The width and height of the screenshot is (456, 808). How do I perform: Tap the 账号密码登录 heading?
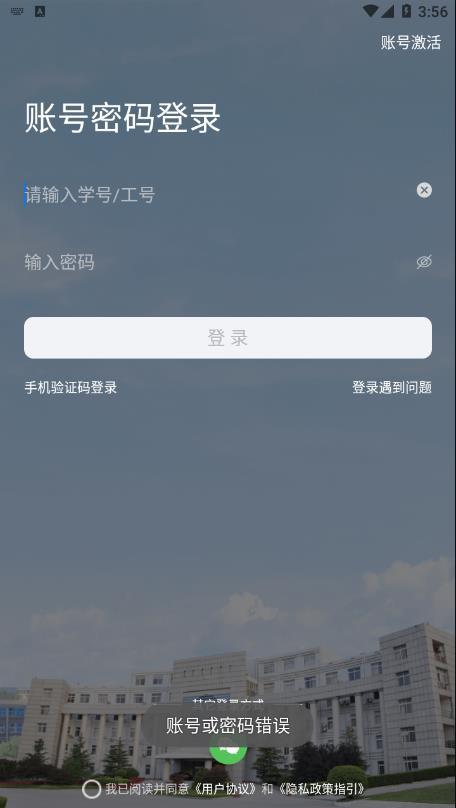pos(123,118)
